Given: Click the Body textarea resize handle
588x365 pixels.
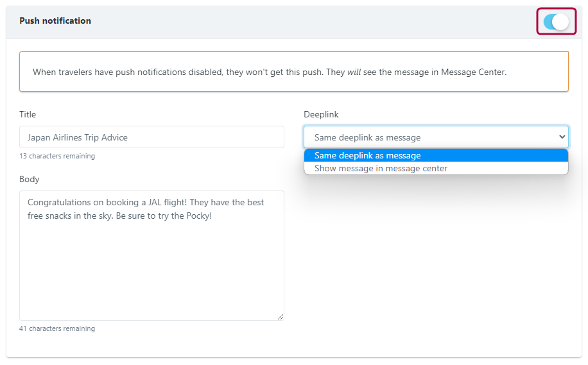Looking at the screenshot, I should click(280, 316).
